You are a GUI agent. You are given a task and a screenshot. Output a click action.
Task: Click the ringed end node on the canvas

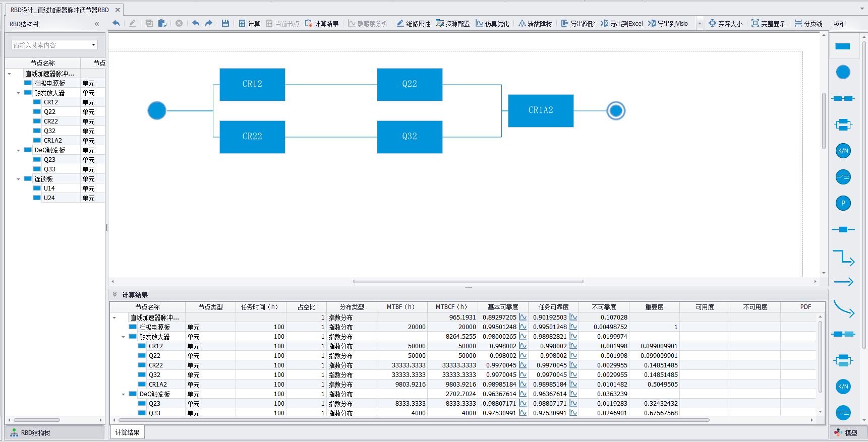tap(616, 110)
